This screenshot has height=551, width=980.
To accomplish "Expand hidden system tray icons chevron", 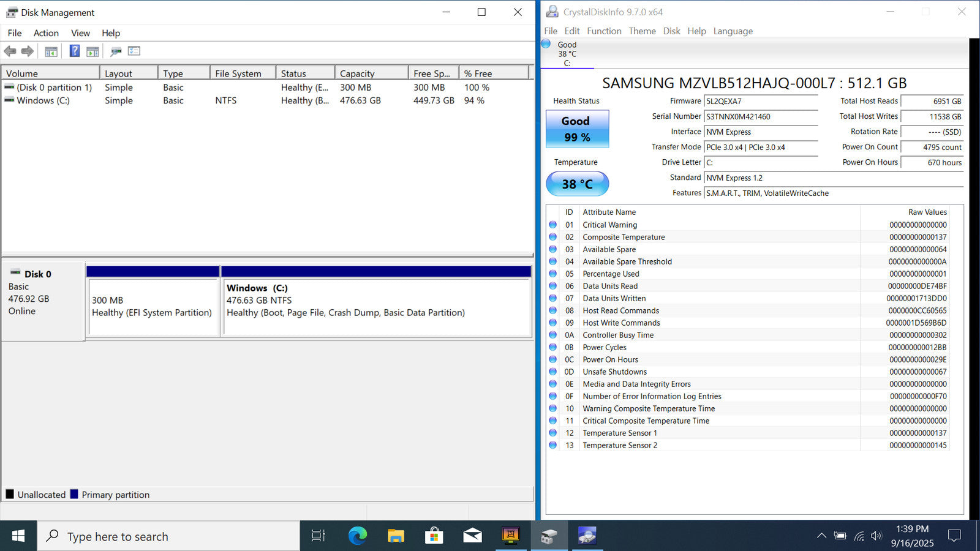I will 821,536.
